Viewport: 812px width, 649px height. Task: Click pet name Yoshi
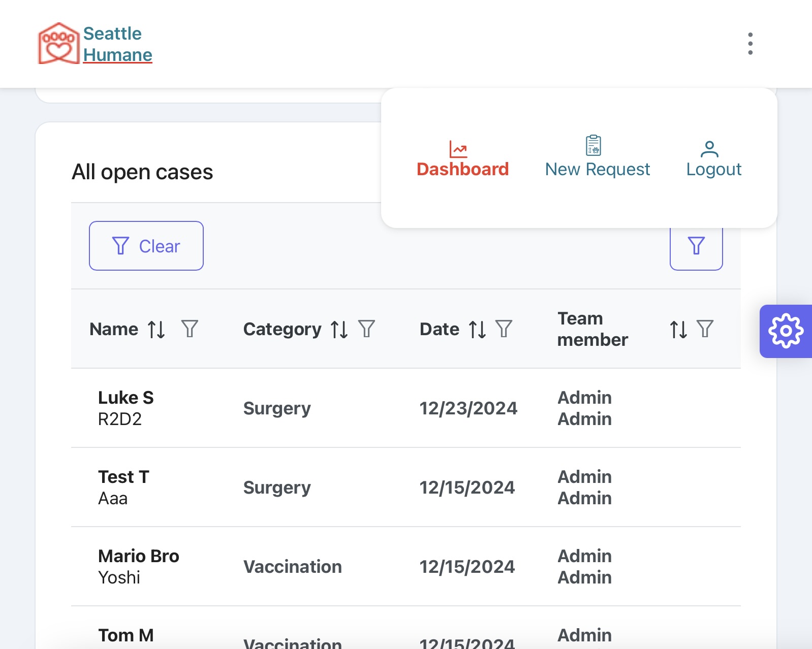tap(119, 577)
